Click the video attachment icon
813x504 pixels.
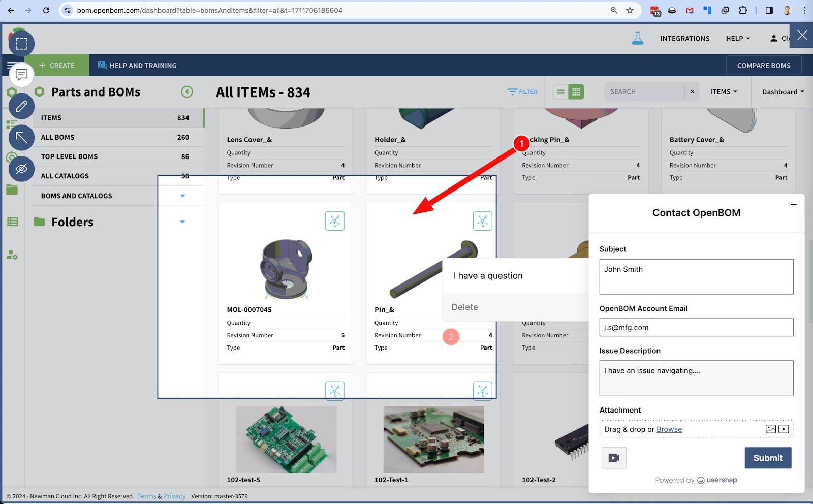click(784, 429)
